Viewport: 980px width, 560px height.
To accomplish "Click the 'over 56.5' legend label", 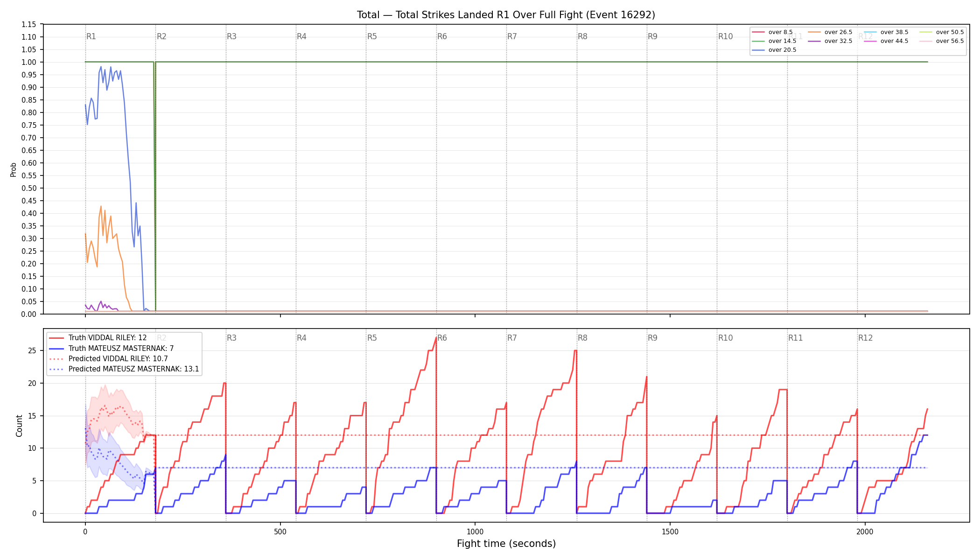I will point(950,41).
